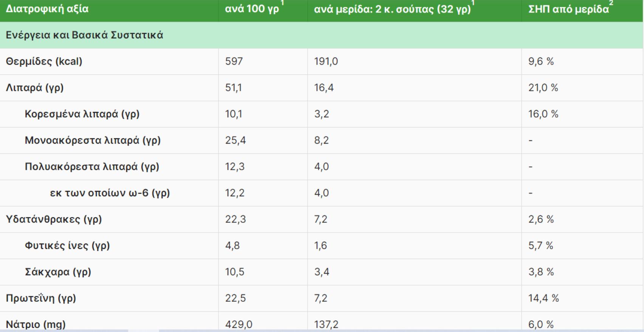Click the 25,4 monounsaturated fat value
Screen dimensions: 644x332
(x=235, y=140)
